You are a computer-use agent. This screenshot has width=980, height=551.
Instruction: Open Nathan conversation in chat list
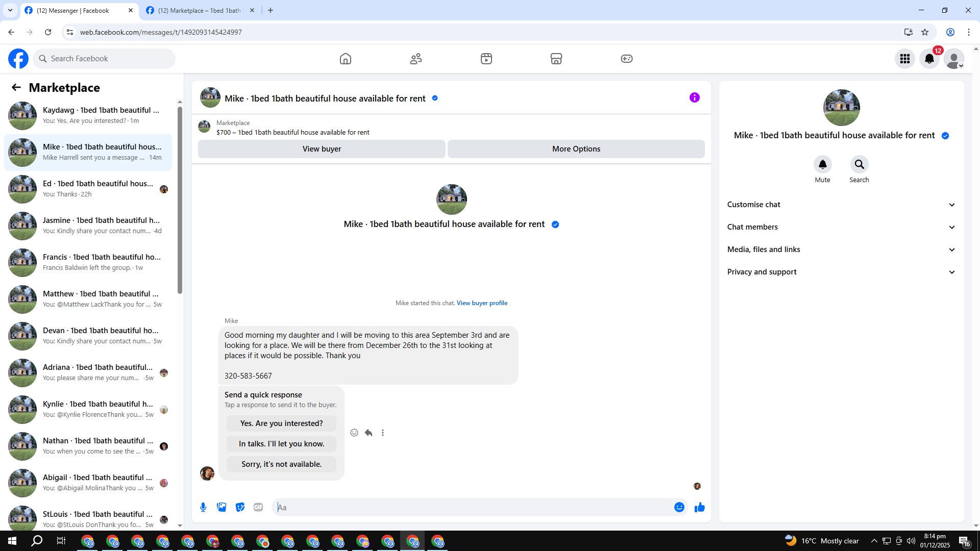(x=88, y=446)
